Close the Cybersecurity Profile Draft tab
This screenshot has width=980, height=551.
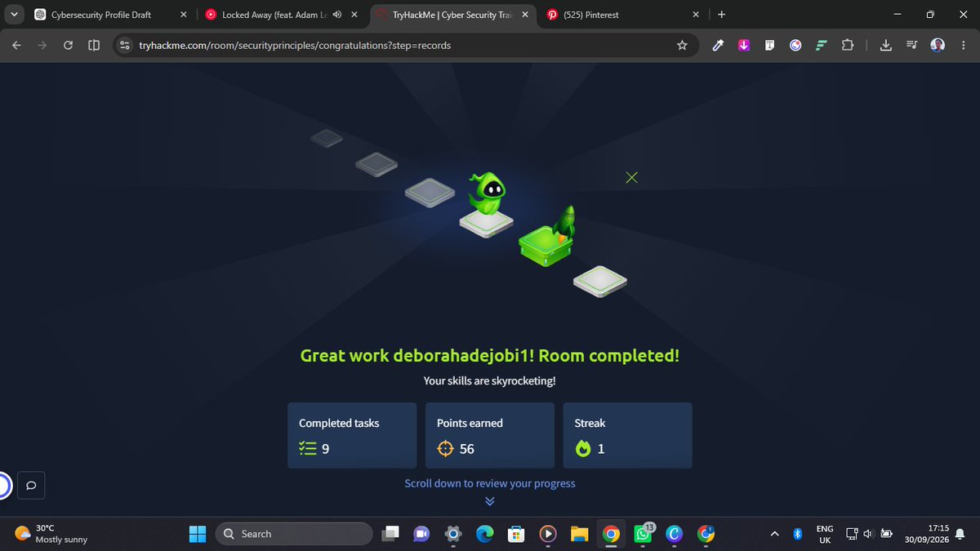click(x=184, y=15)
